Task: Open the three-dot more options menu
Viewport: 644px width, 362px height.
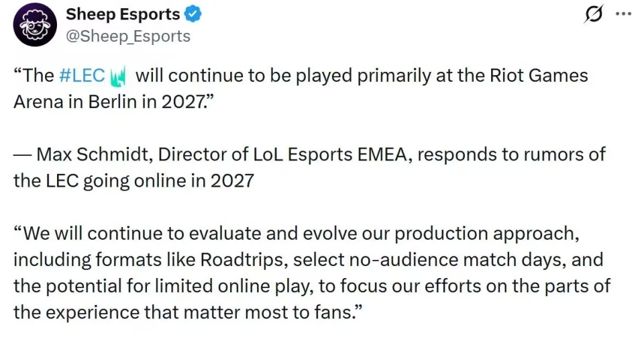Action: coord(623,14)
